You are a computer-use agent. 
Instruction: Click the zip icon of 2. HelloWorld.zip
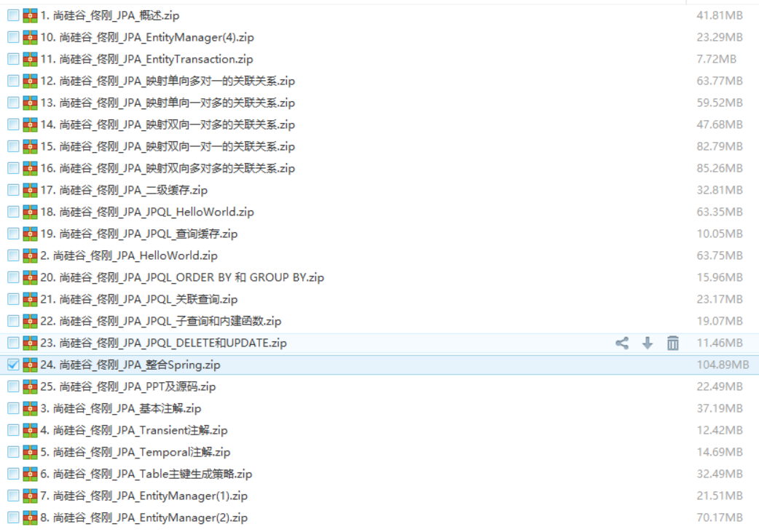pyautogui.click(x=30, y=255)
